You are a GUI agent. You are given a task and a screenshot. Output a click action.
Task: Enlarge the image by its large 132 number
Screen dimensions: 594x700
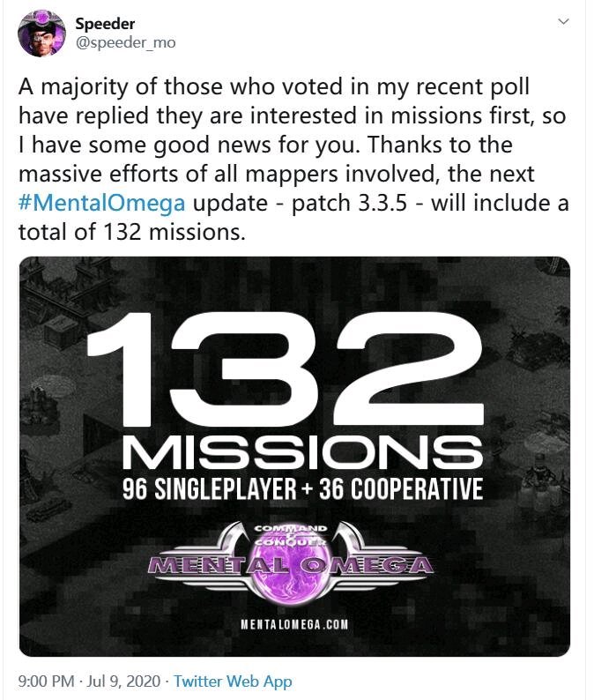286,369
